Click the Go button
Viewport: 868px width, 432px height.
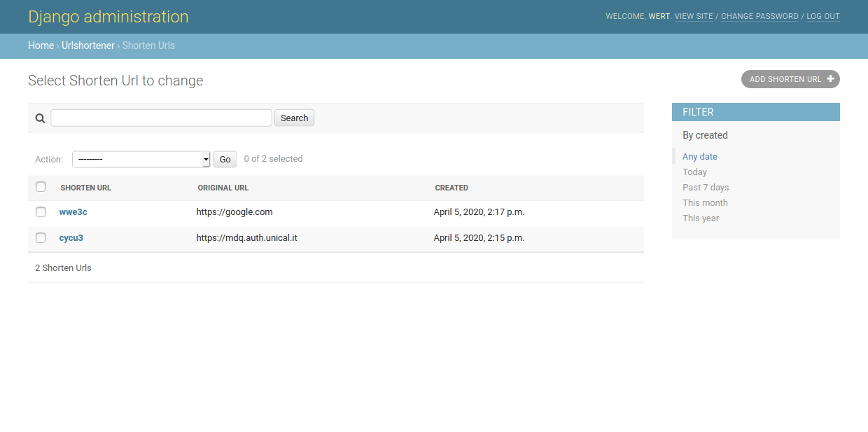[x=225, y=160]
